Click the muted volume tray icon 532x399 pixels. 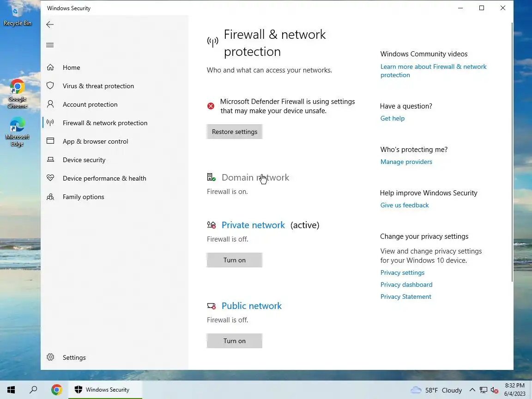(x=494, y=390)
